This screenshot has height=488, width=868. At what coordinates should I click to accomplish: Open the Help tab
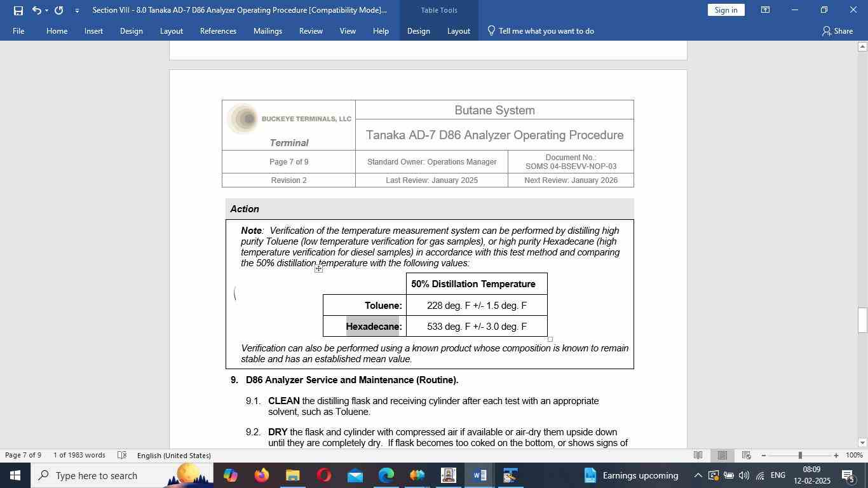click(381, 31)
